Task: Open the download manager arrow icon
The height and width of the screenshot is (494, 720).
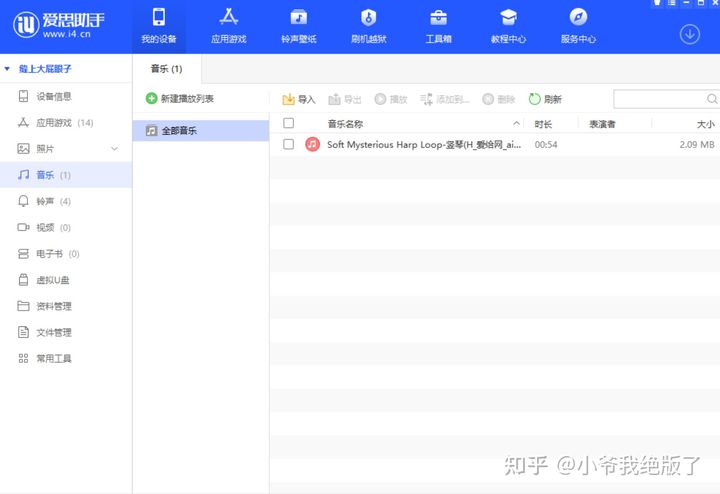Action: 690,34
